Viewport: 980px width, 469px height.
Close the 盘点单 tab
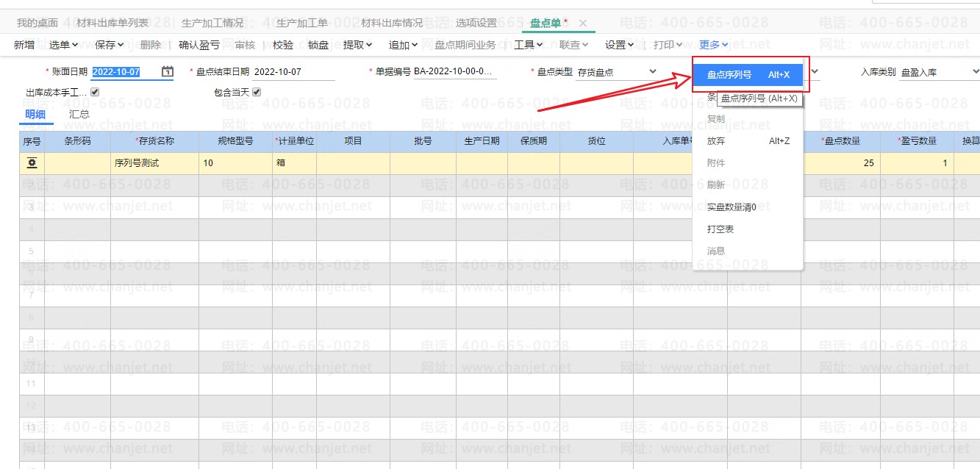pos(583,24)
